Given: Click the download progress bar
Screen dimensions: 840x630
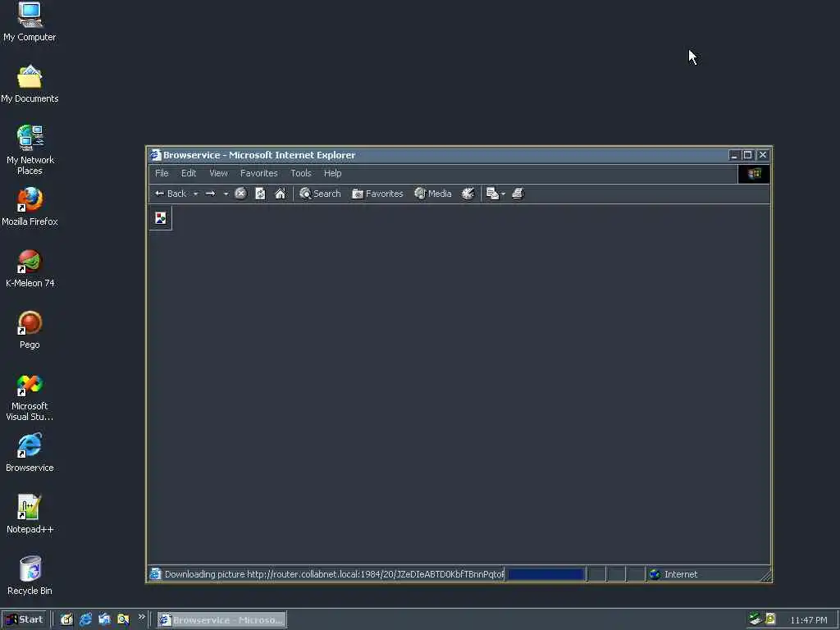Looking at the screenshot, I should click(546, 574).
